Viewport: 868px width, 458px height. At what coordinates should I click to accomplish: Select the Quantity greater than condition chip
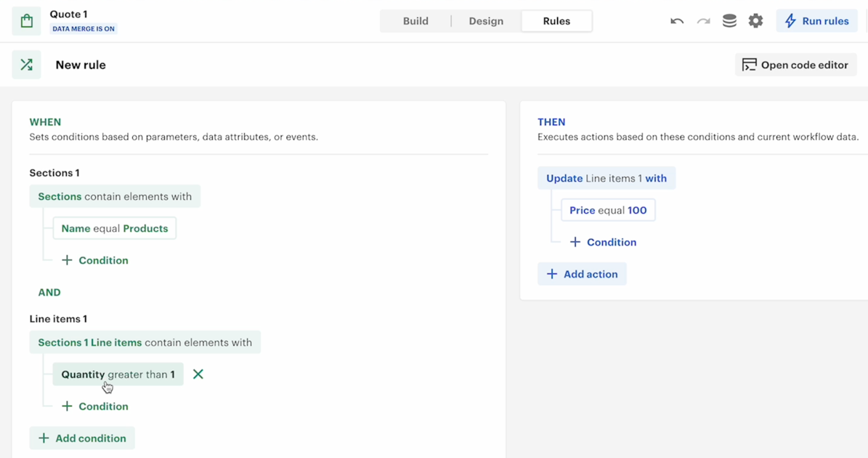point(117,374)
